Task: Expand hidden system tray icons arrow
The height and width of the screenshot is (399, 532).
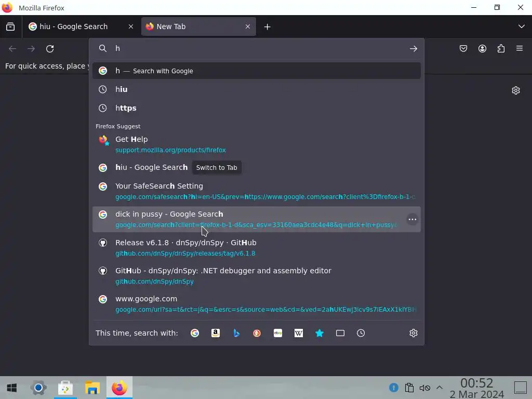Action: tap(440, 388)
